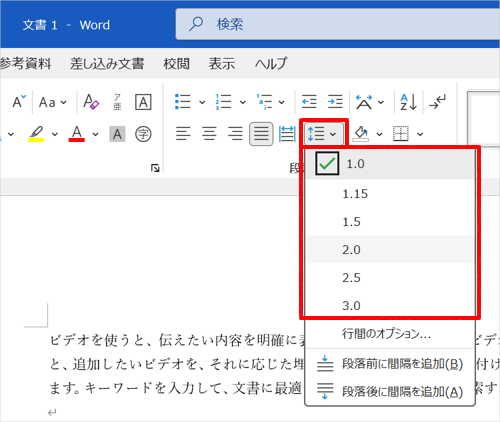Click the sort A-Z icon
Image resolution: width=500 pixels, height=422 pixels.
pos(408,102)
